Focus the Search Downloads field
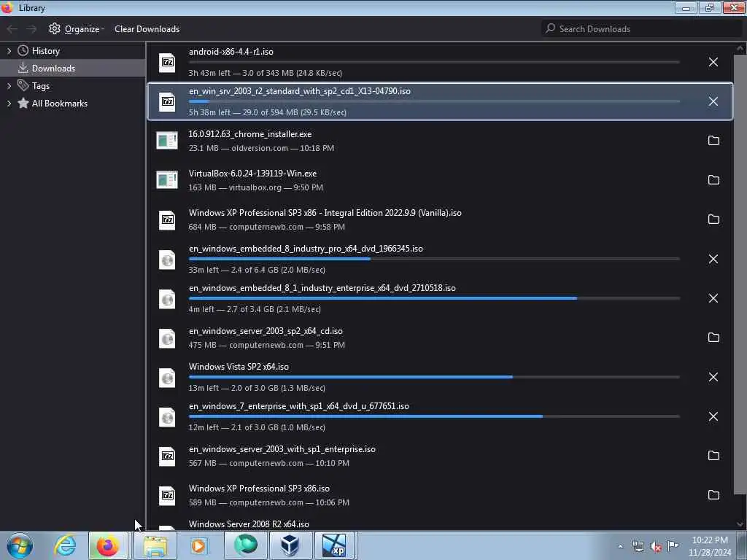 coord(641,28)
